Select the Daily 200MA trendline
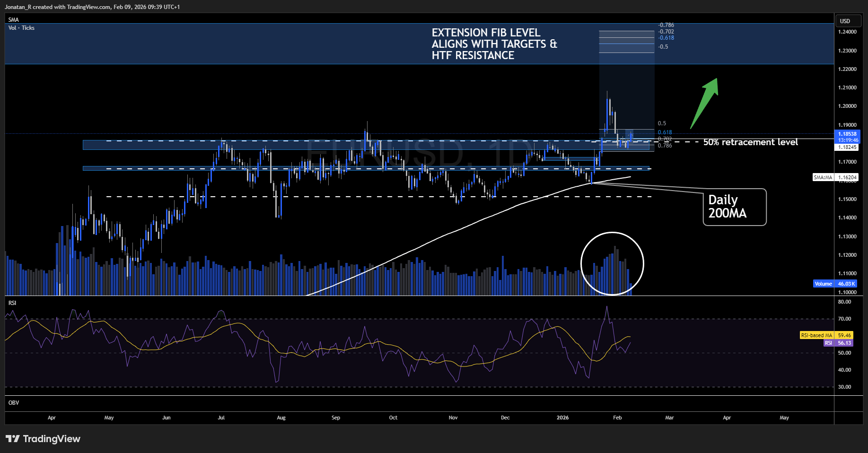868x453 pixels. coord(473,227)
